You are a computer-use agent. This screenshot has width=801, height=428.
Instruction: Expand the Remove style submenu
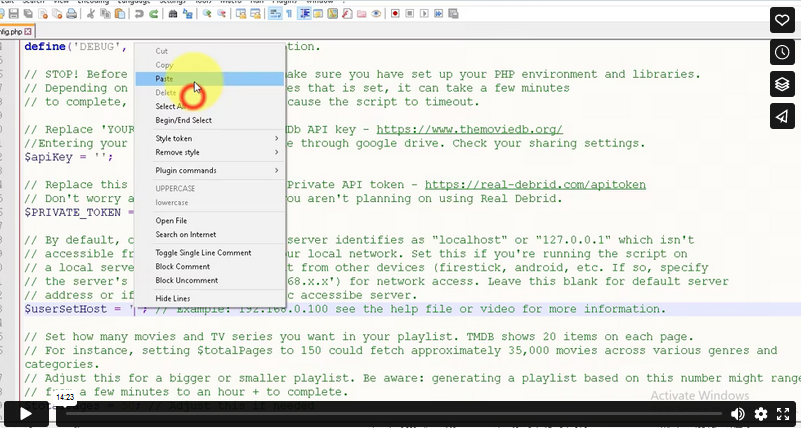click(x=216, y=152)
